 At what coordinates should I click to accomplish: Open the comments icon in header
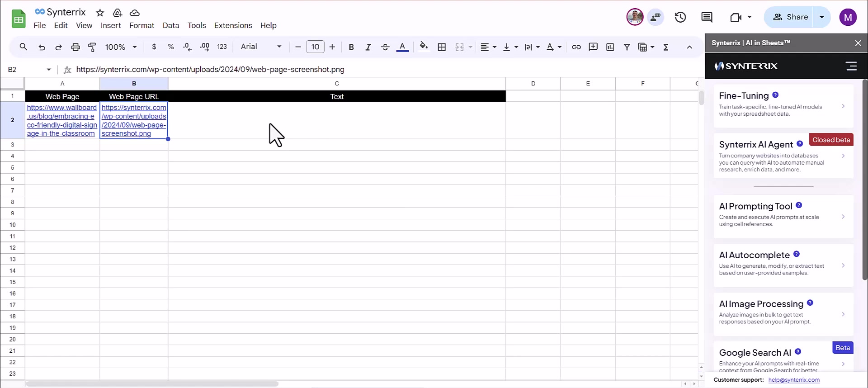click(x=707, y=17)
